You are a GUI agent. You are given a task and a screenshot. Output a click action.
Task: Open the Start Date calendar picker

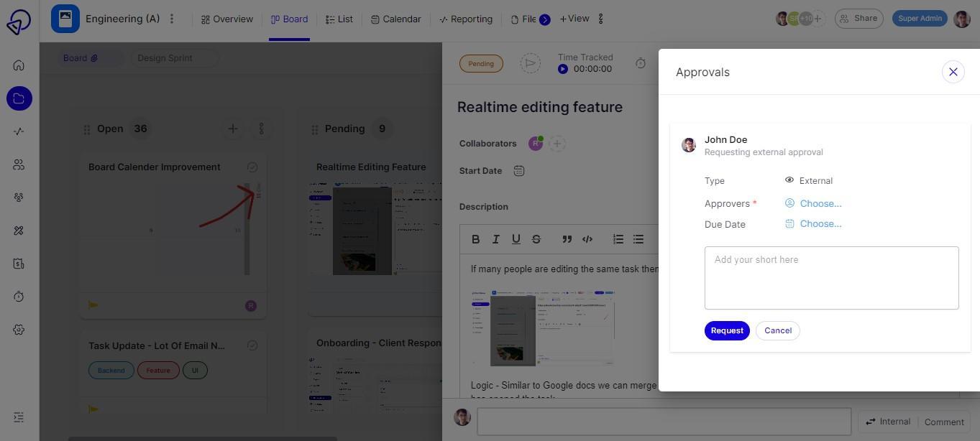(519, 171)
